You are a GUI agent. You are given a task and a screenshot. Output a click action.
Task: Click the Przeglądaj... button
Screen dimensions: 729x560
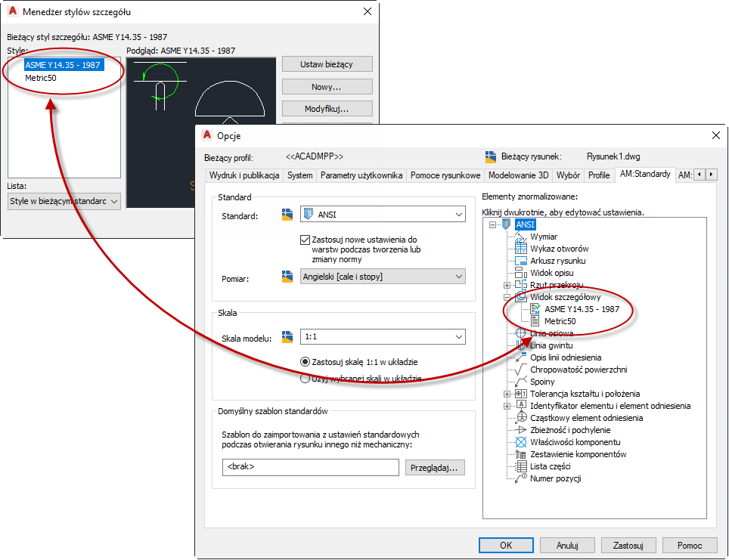coord(435,468)
